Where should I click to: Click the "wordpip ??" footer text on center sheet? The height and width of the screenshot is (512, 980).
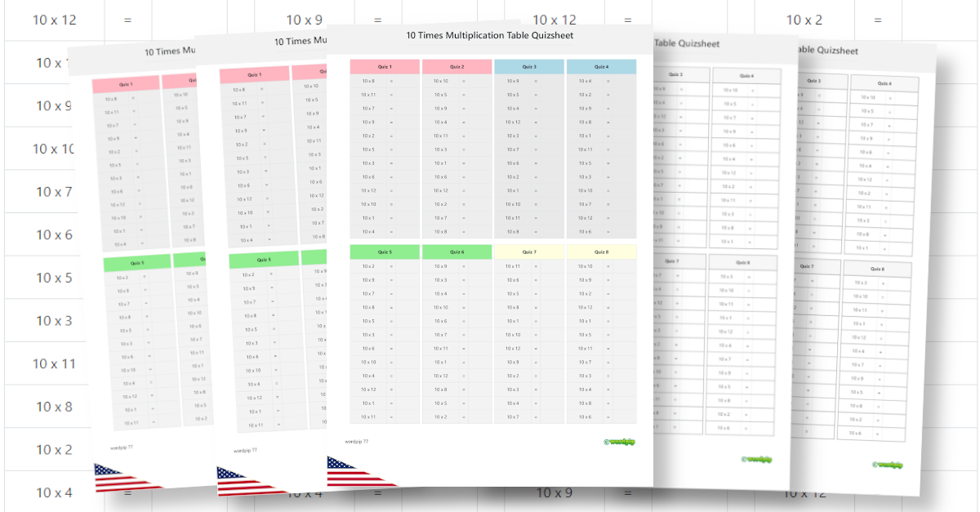pyautogui.click(x=357, y=441)
